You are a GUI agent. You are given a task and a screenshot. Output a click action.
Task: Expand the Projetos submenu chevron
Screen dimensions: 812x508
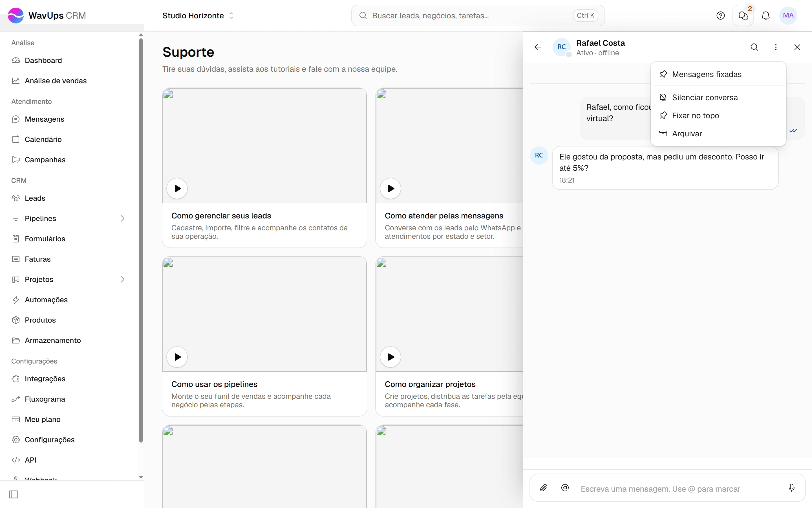pyautogui.click(x=122, y=279)
